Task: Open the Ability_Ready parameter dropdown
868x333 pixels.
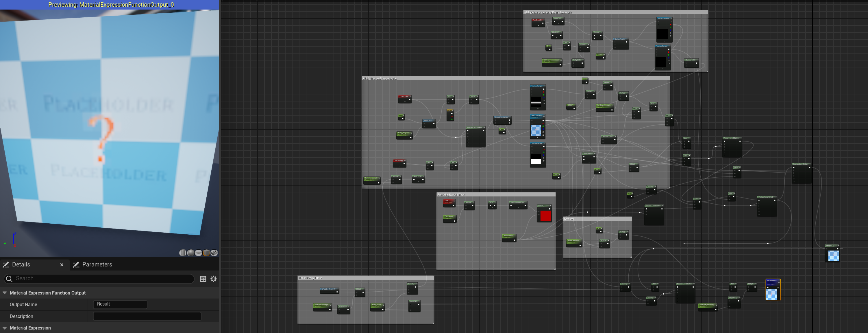Action: point(515,236)
